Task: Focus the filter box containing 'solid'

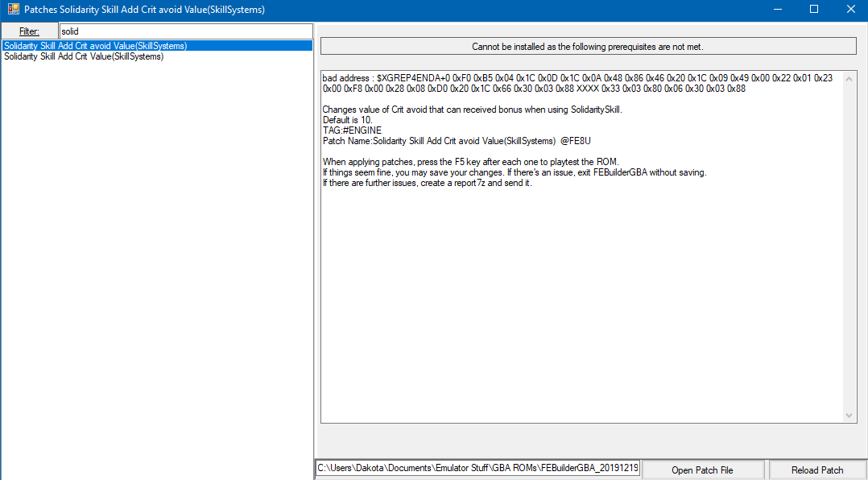Action: 185,31
